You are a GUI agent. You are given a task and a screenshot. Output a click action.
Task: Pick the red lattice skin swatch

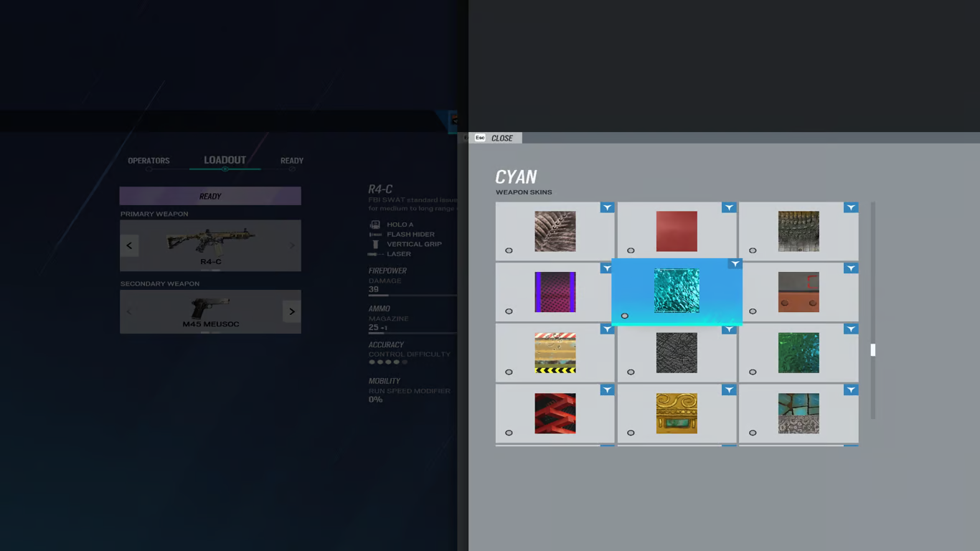coord(555,413)
